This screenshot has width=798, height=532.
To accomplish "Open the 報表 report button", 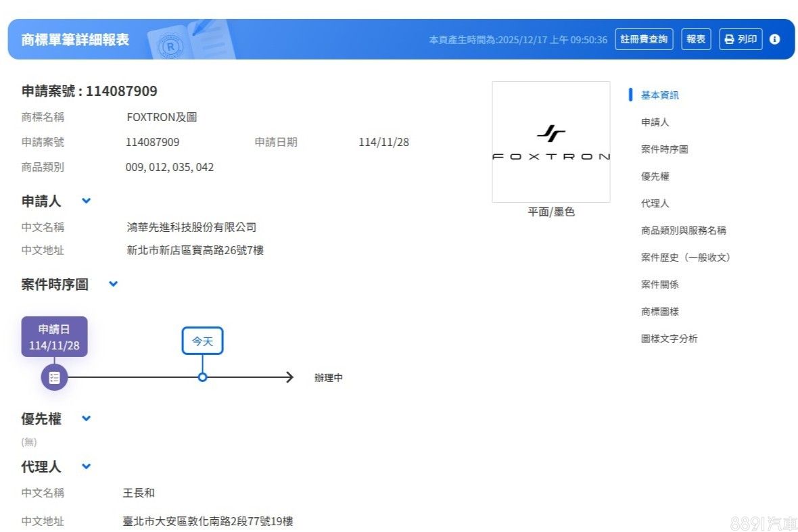I will 696,39.
